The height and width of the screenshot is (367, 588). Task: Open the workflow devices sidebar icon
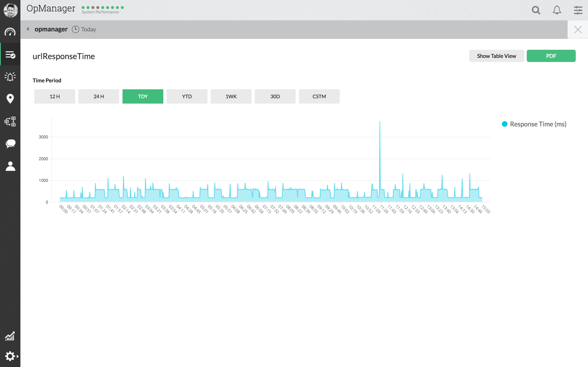10,121
